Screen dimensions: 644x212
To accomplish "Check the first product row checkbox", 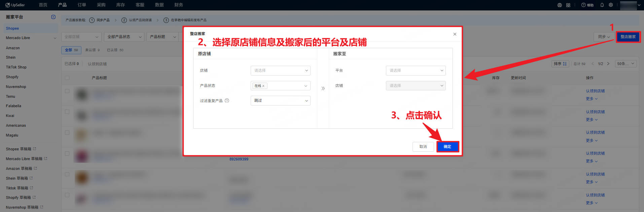I will (x=67, y=91).
